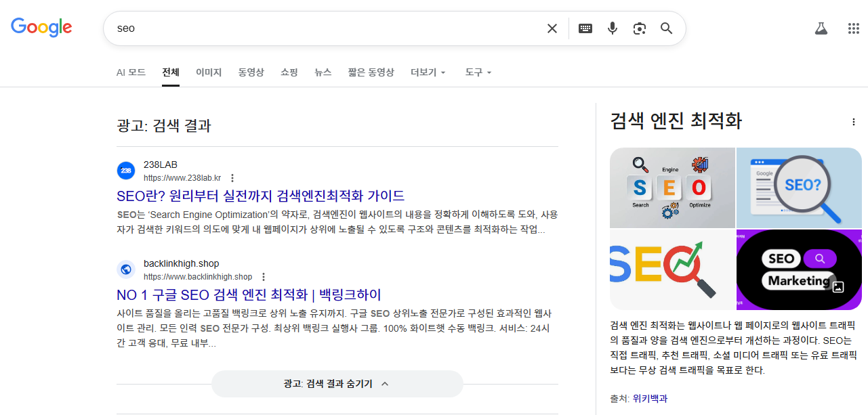Click the image icon on SEO Marketing thumbnail

click(x=838, y=286)
